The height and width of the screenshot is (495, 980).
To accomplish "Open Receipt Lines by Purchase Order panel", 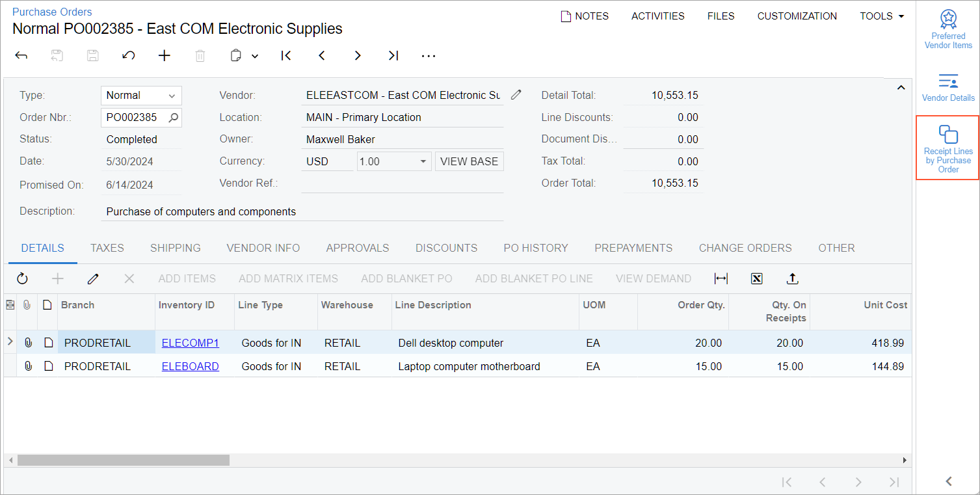I will pos(947,148).
